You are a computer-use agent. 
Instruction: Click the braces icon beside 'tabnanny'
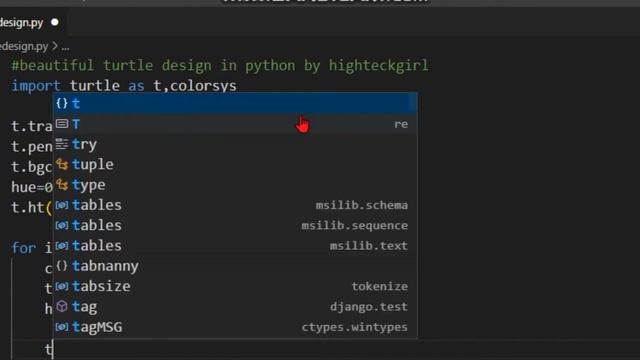click(62, 266)
